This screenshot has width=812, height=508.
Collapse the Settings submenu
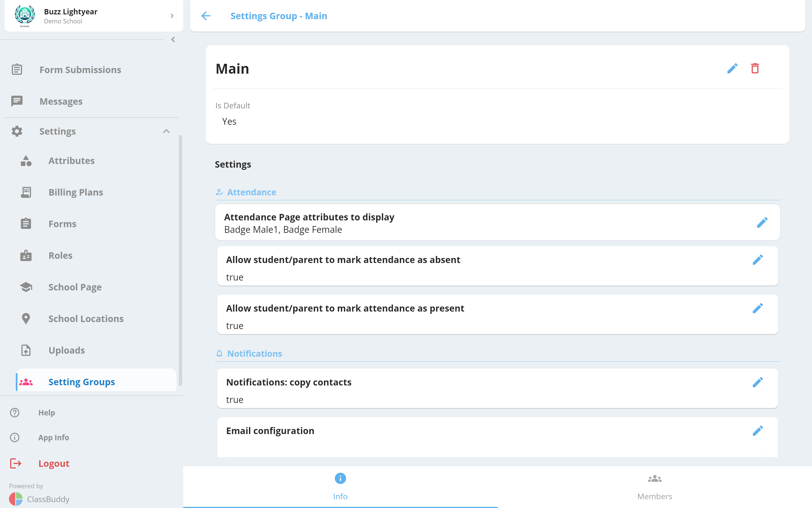pyautogui.click(x=166, y=131)
